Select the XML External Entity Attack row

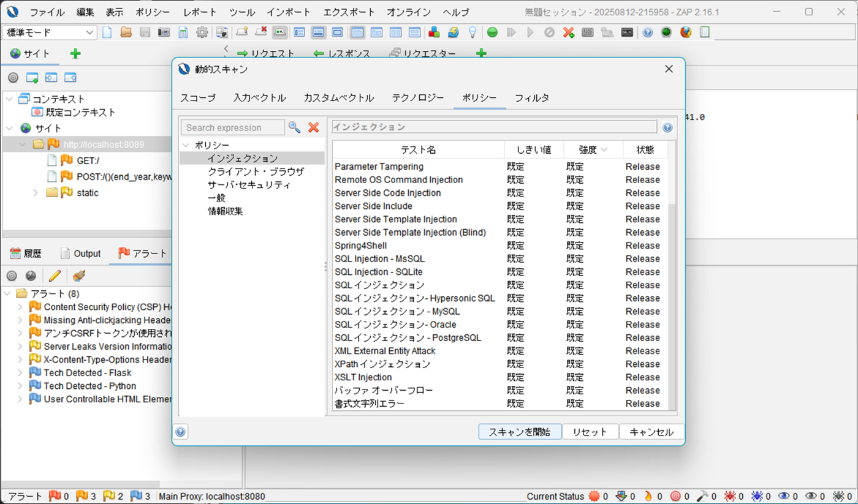tap(500, 351)
